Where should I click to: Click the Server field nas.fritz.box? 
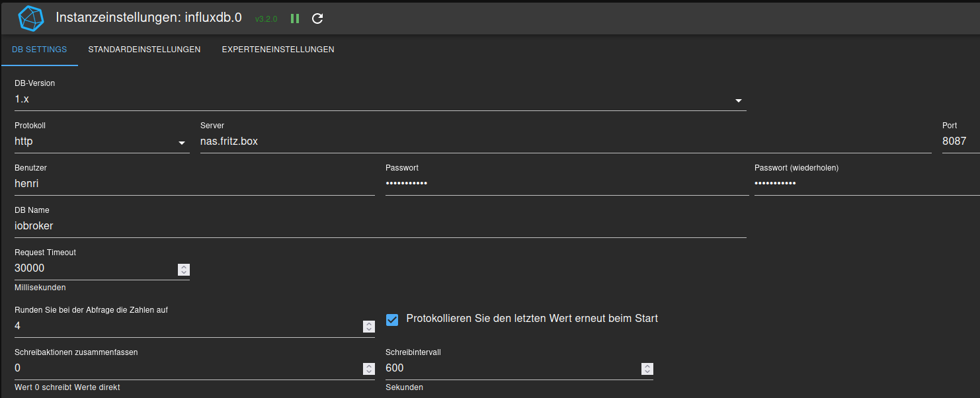point(566,141)
